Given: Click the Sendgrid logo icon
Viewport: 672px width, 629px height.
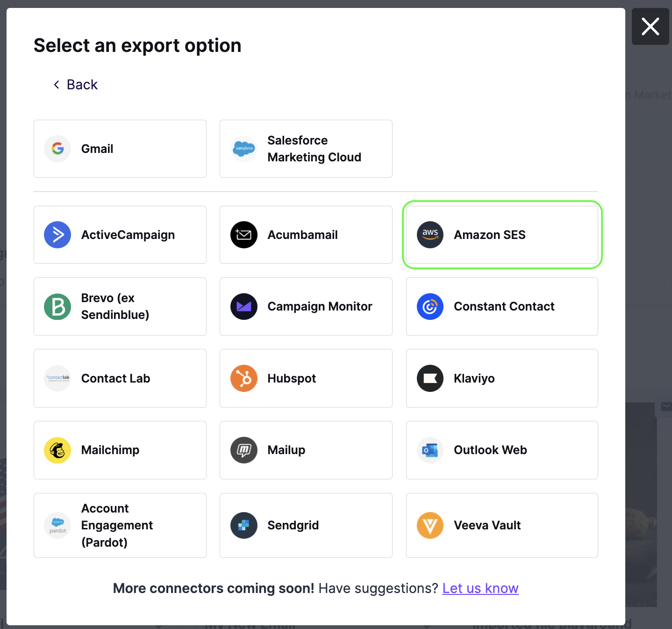Looking at the screenshot, I should point(244,525).
